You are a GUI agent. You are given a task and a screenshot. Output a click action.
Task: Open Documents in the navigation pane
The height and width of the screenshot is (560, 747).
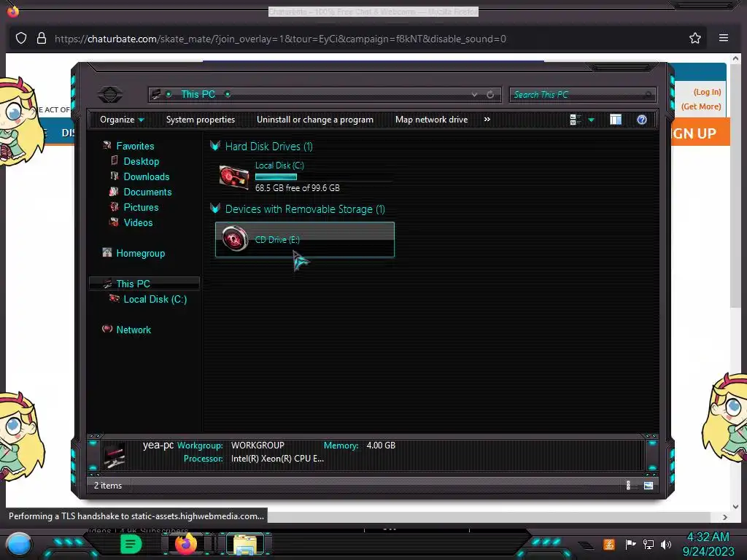coord(147,192)
